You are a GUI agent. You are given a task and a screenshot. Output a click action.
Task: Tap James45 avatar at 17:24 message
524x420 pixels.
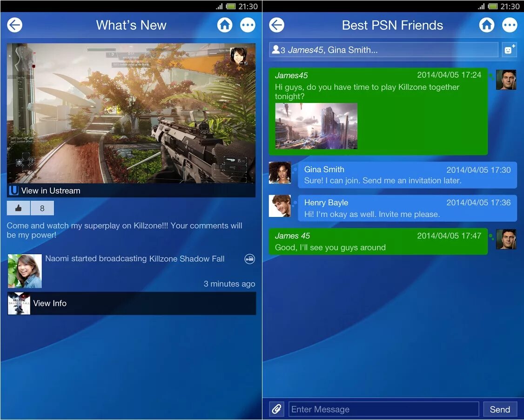tap(506, 80)
